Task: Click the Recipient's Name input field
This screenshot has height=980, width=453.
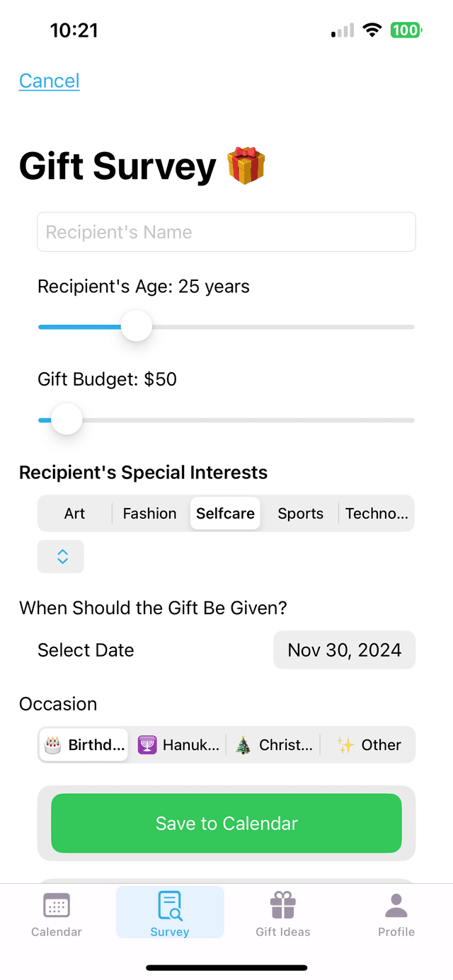Action: tap(226, 231)
